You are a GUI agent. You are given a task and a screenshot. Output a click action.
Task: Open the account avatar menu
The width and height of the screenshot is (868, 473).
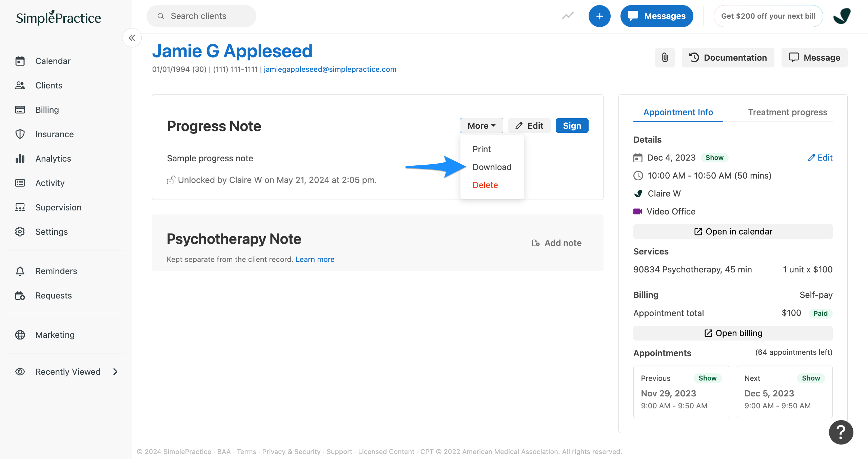tap(842, 16)
